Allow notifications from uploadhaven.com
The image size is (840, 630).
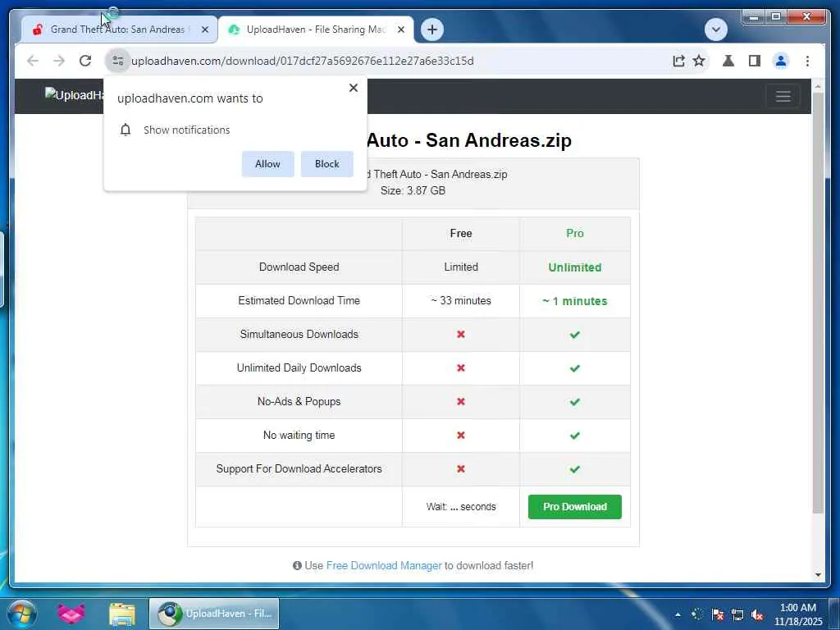coord(268,164)
